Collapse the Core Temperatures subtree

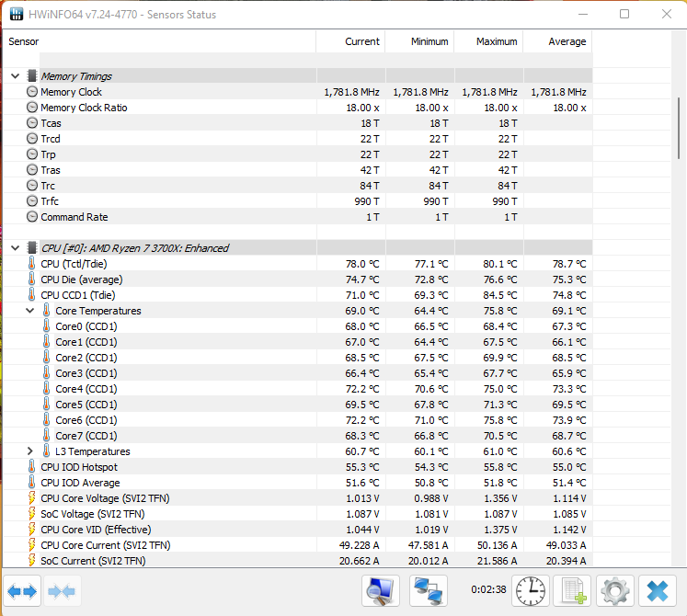coord(29,311)
